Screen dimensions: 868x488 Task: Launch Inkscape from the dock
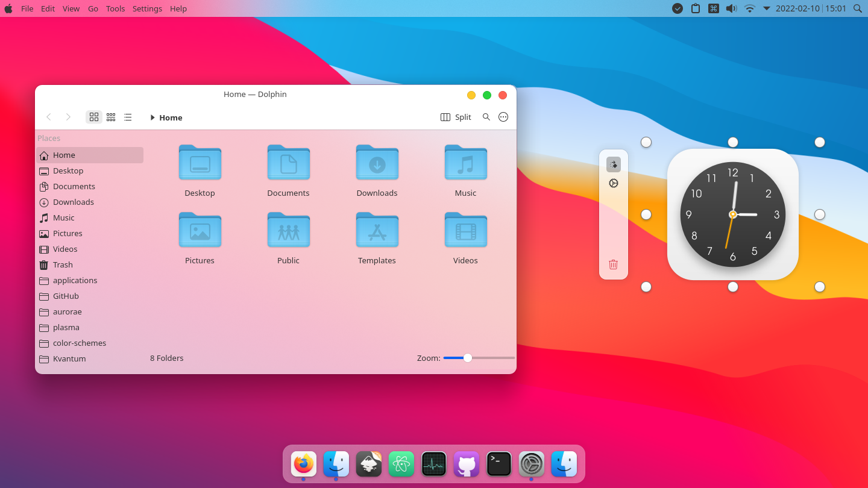tap(369, 464)
